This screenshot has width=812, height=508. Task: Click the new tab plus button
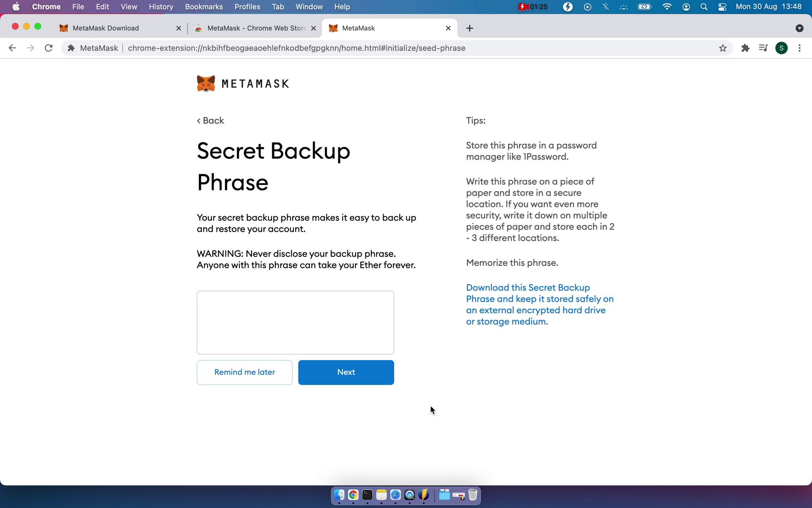click(468, 28)
